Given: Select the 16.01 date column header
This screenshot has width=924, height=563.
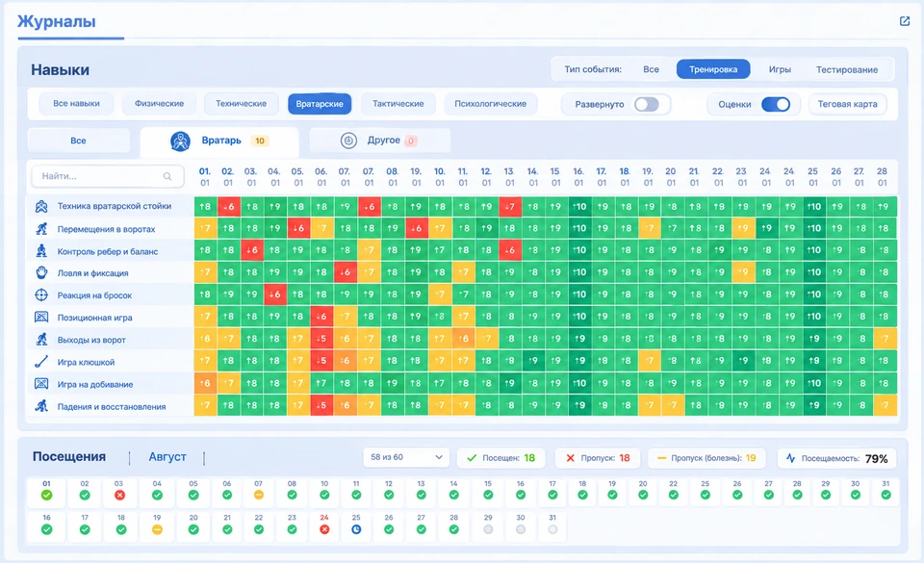Looking at the screenshot, I should 578,177.
